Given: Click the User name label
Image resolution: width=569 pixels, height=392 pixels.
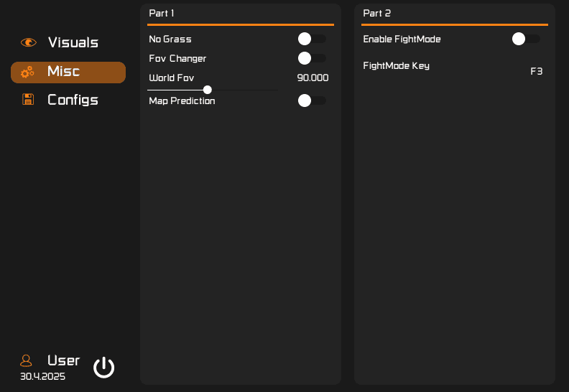Looking at the screenshot, I should [x=63, y=360].
